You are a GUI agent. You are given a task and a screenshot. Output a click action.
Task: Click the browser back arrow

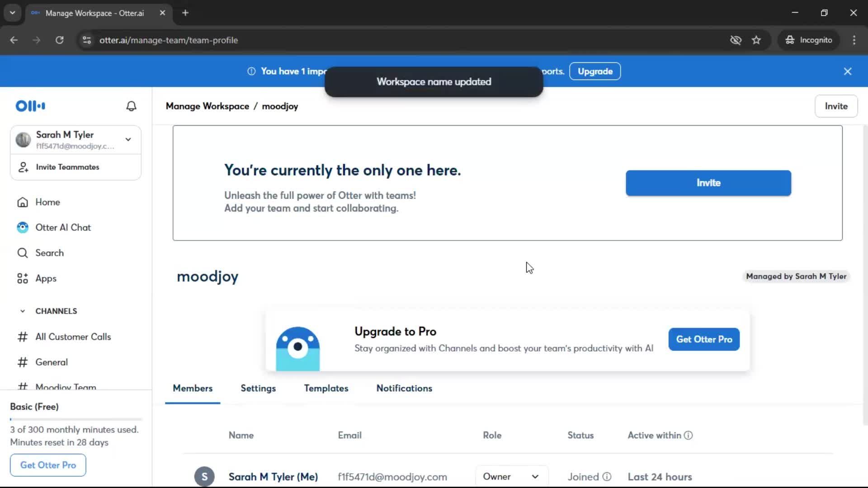[x=14, y=40]
